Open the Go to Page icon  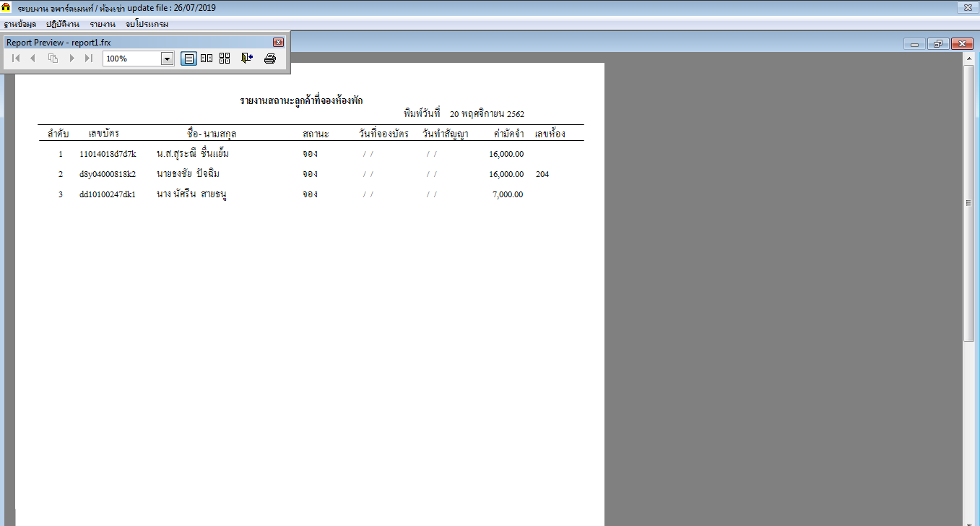pos(53,59)
